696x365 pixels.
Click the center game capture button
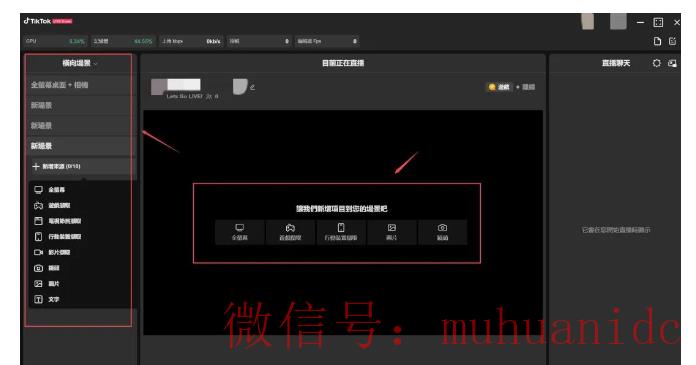pos(290,232)
